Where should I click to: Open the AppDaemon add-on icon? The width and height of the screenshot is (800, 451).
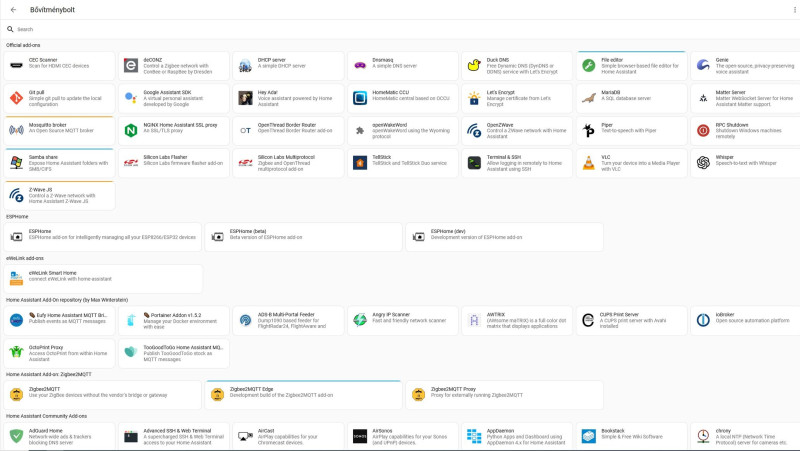click(x=474, y=436)
